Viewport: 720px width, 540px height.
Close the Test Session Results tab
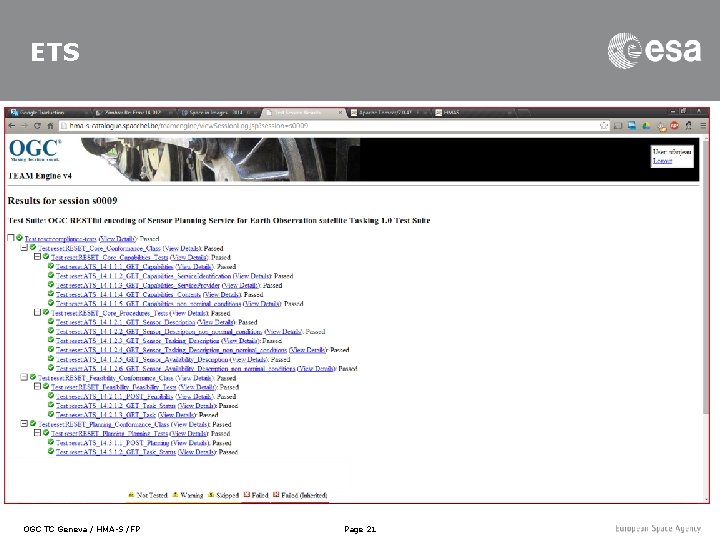click(340, 112)
